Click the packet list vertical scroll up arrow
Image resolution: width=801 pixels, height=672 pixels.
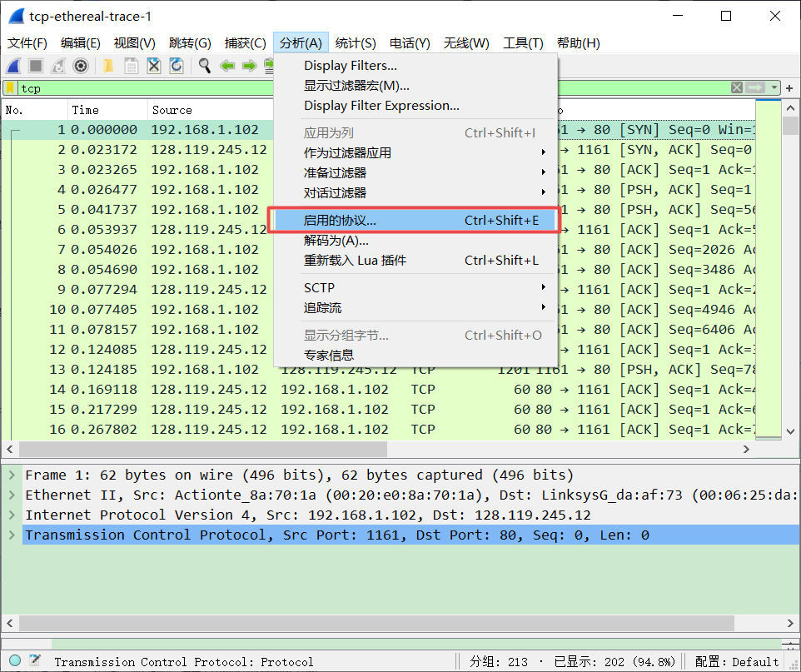click(x=791, y=107)
